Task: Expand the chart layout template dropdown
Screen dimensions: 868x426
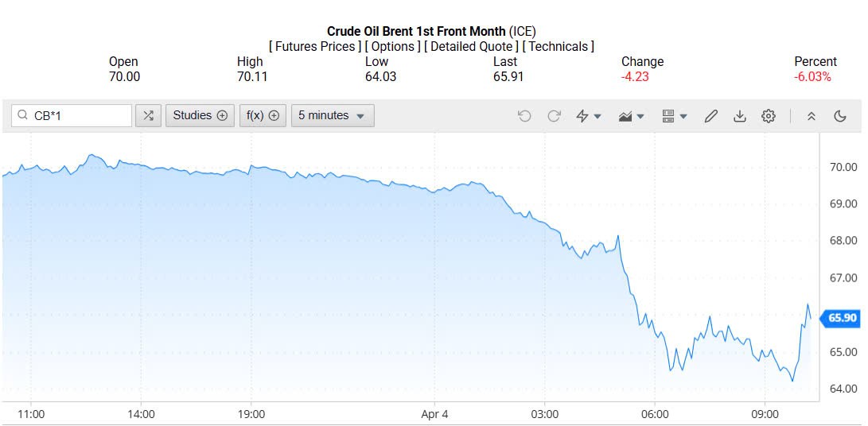Action: coord(675,116)
